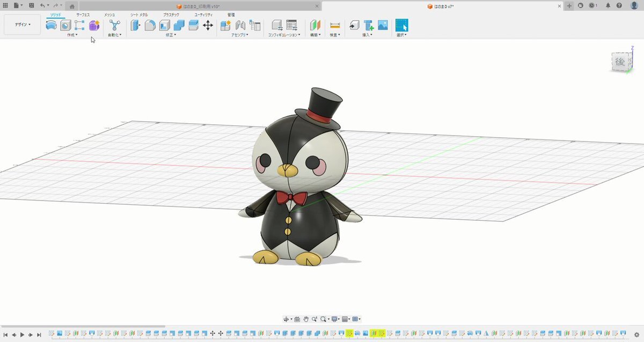
Task: Open timeline settings gear
Action: coord(636,334)
